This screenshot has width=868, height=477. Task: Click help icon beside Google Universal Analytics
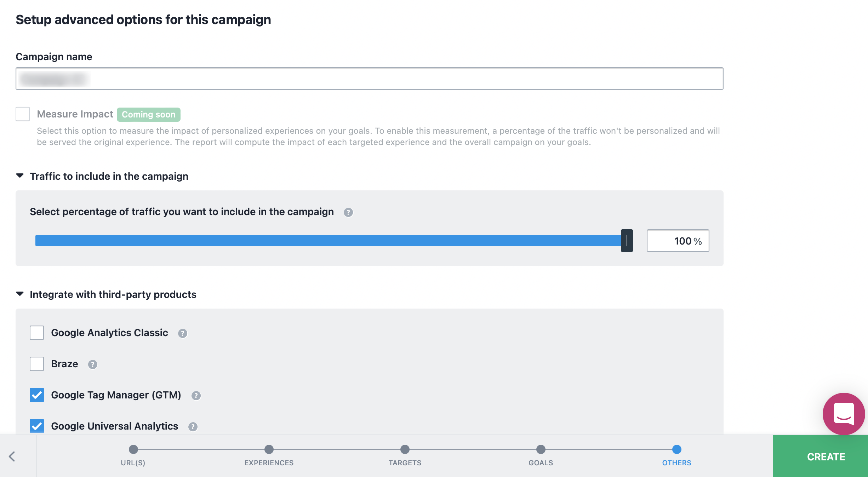click(x=193, y=427)
